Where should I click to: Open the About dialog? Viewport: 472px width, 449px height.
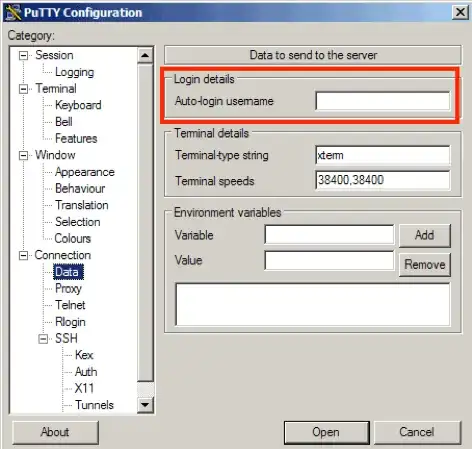pos(55,432)
